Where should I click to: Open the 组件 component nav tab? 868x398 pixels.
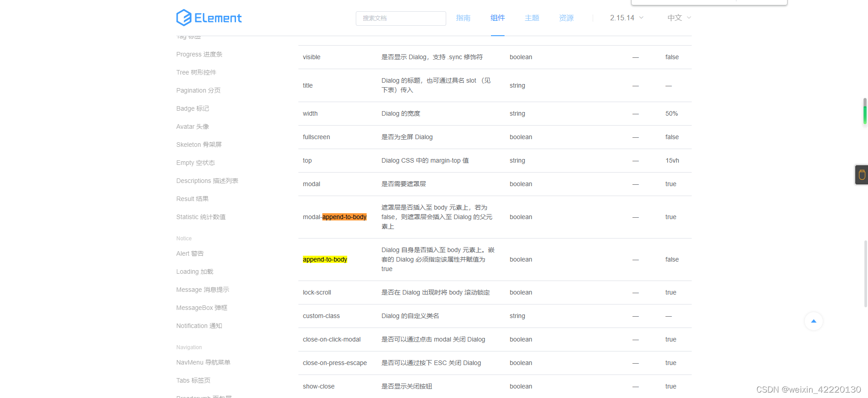[x=497, y=18]
